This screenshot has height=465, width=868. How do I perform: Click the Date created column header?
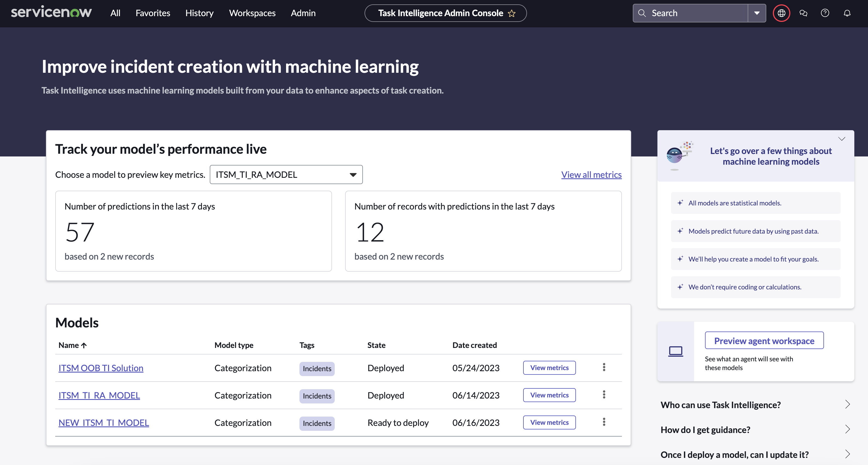click(x=474, y=345)
